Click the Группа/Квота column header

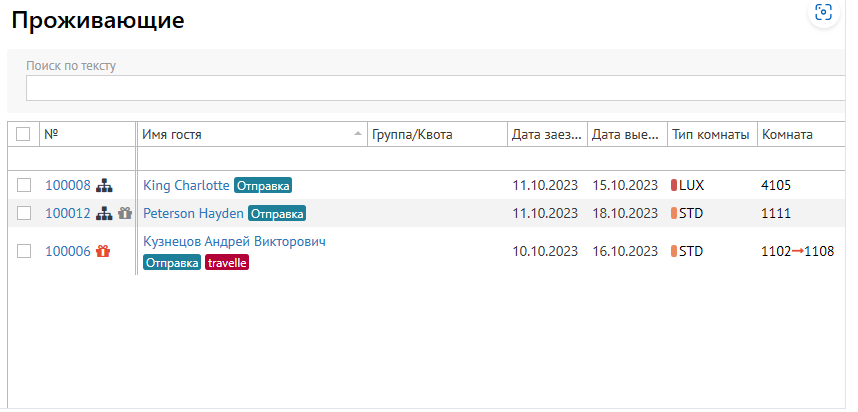pyautogui.click(x=412, y=134)
